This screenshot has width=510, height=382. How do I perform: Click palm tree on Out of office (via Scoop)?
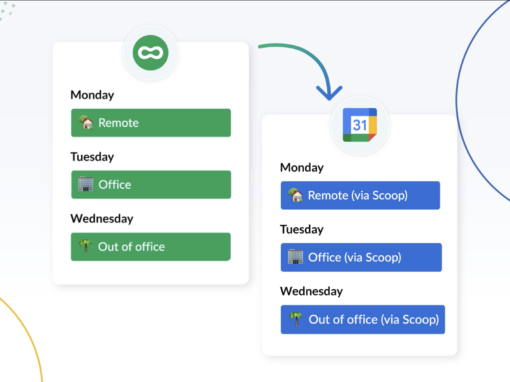(x=295, y=319)
